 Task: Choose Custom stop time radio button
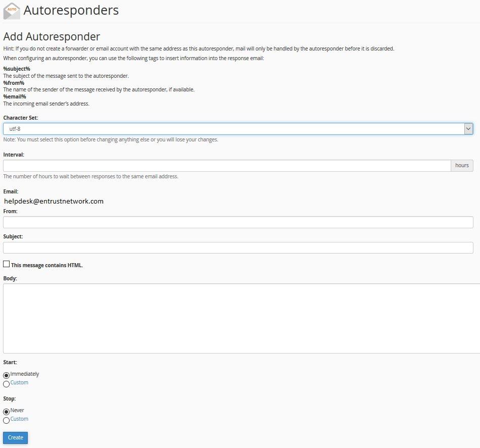(6, 420)
